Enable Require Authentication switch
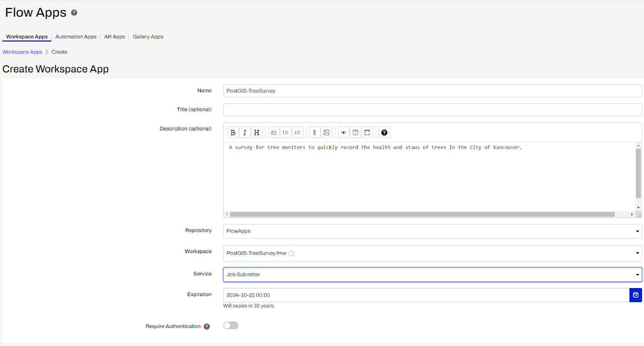 coord(231,325)
